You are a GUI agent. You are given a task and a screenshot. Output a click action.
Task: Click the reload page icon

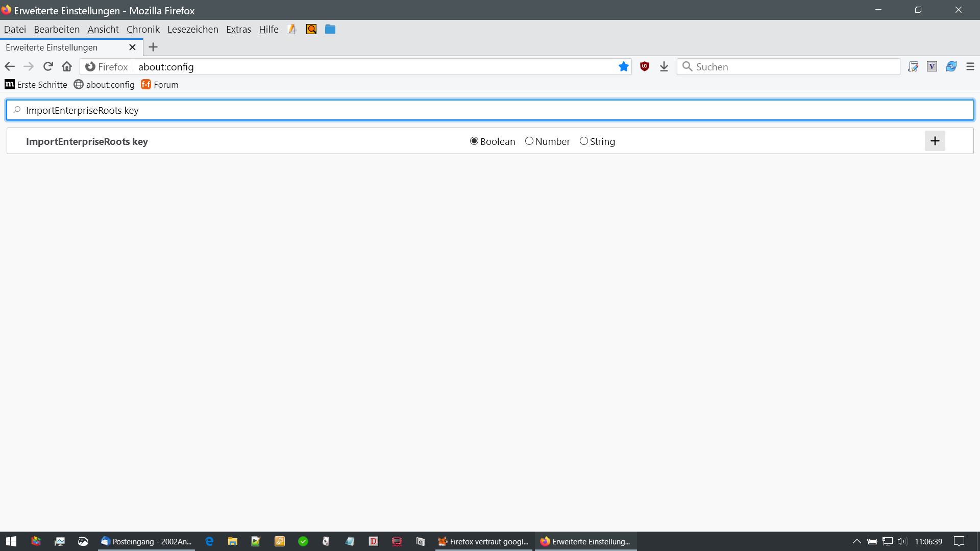(x=48, y=66)
